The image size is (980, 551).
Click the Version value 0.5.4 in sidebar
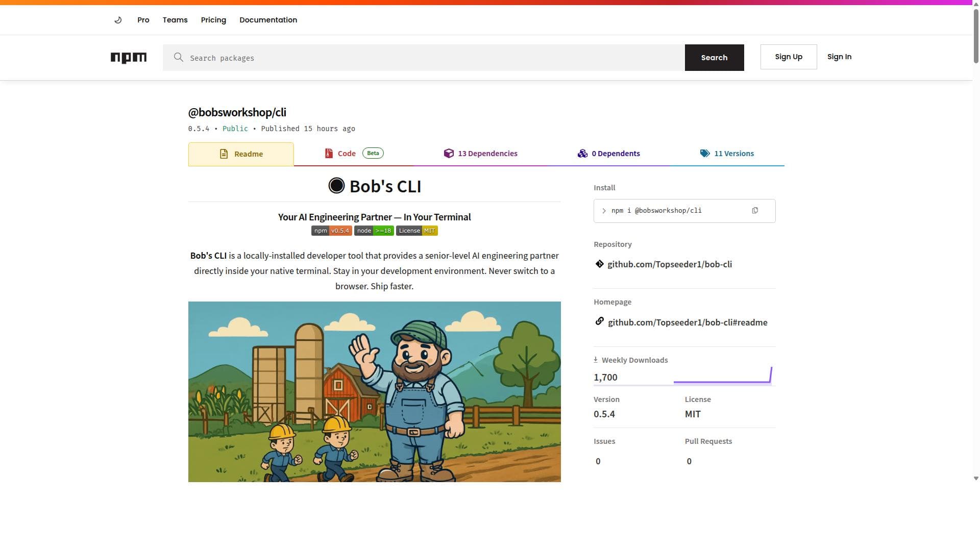point(604,414)
